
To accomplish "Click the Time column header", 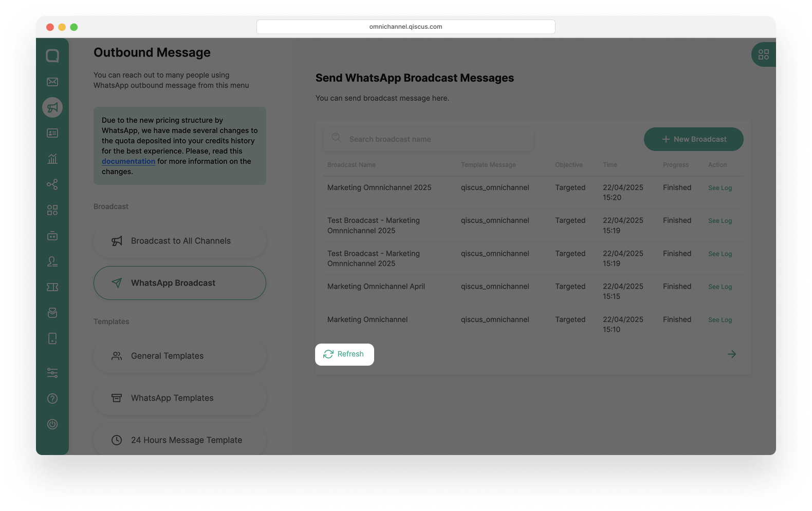I will point(610,165).
